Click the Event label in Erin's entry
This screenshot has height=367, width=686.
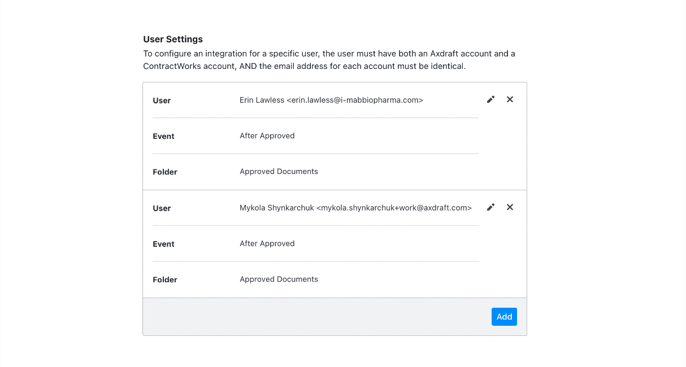click(163, 136)
